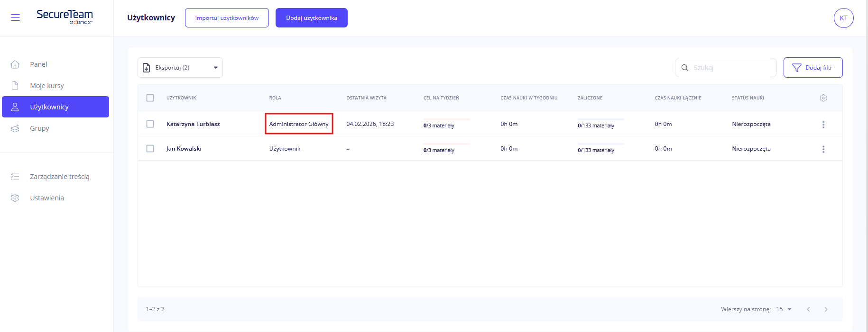Go to the previous page arrow
This screenshot has width=868, height=332.
(x=808, y=309)
